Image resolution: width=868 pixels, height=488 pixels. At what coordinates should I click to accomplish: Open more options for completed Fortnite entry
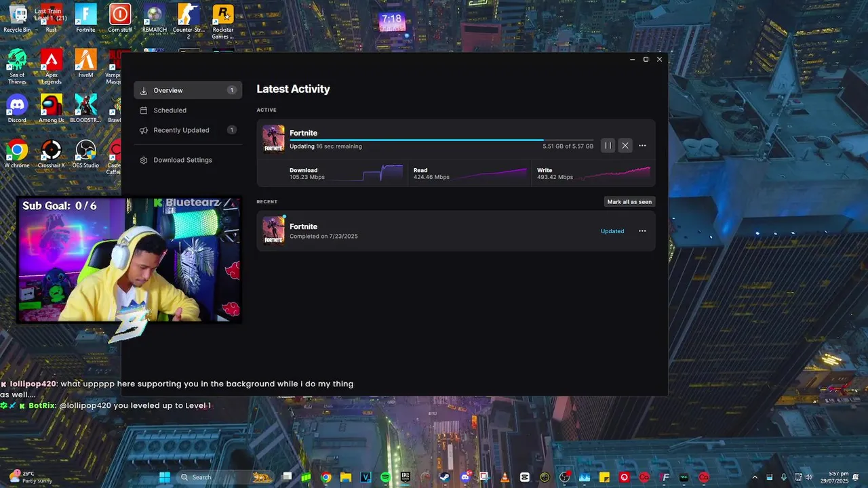point(642,231)
